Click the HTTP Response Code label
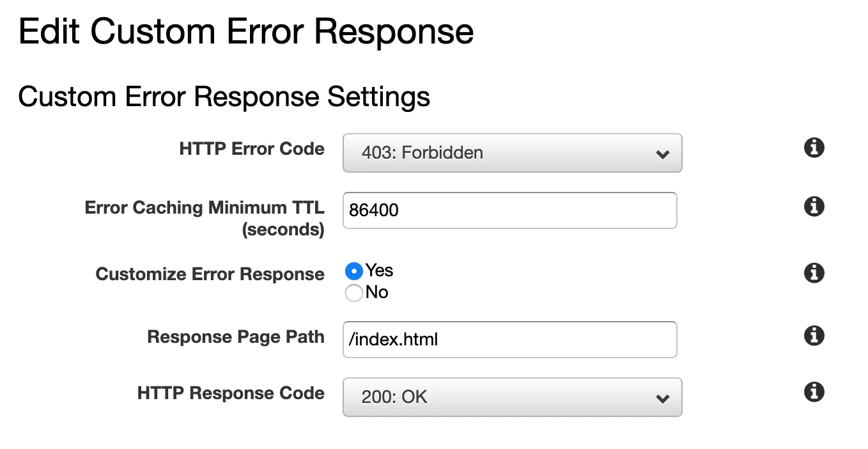The height and width of the screenshot is (449, 868). point(231,393)
